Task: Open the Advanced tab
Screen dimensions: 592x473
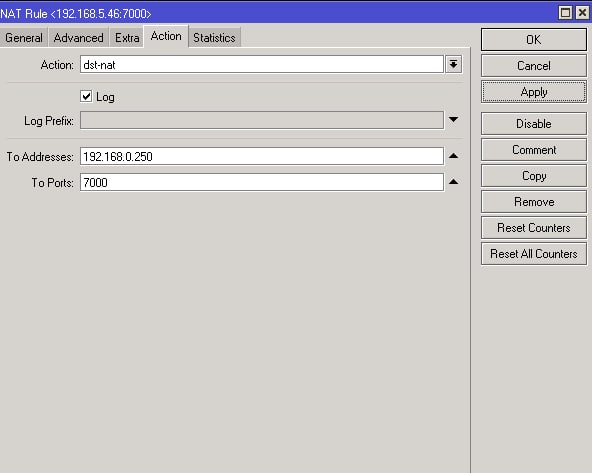Action: point(79,38)
